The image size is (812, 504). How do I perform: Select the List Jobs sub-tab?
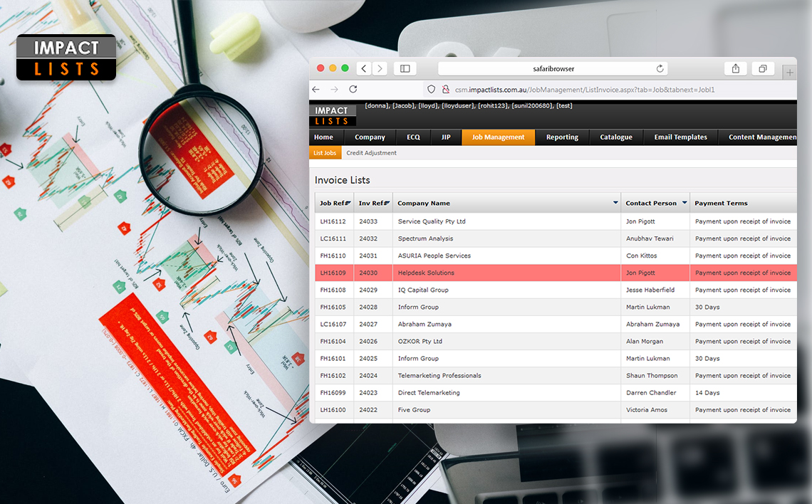point(325,152)
